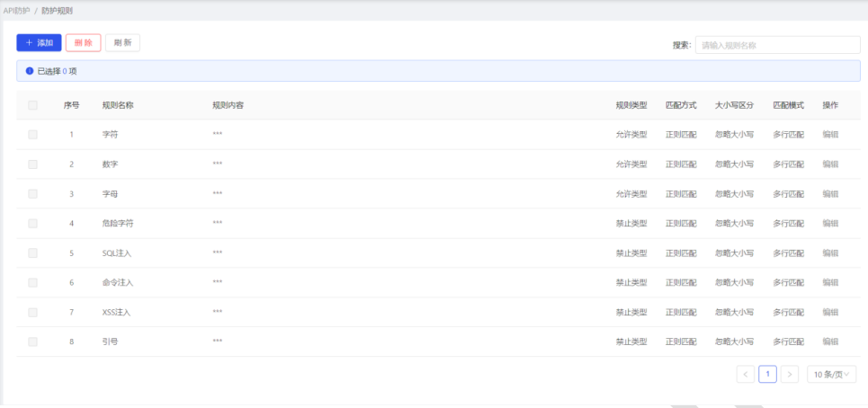Click the rule name search input field
Screen dimensions: 868x408
(x=776, y=45)
